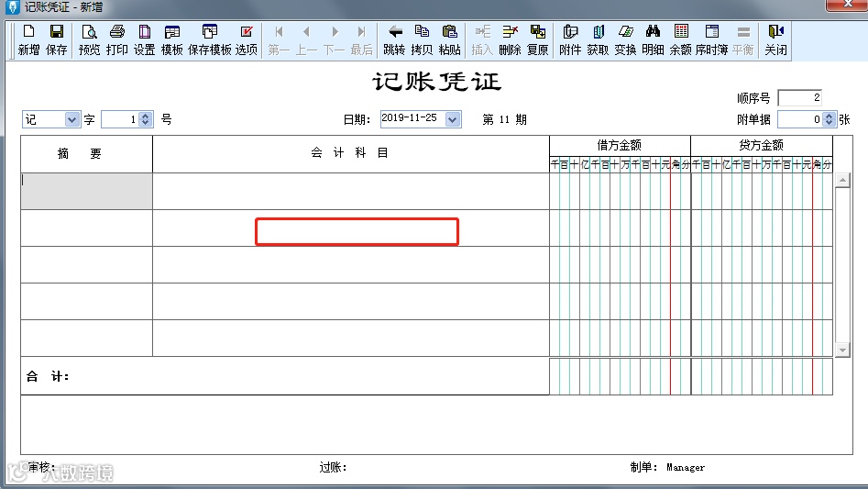Go to 最后 last voucher
This screenshot has height=489, width=868.
click(x=361, y=39)
